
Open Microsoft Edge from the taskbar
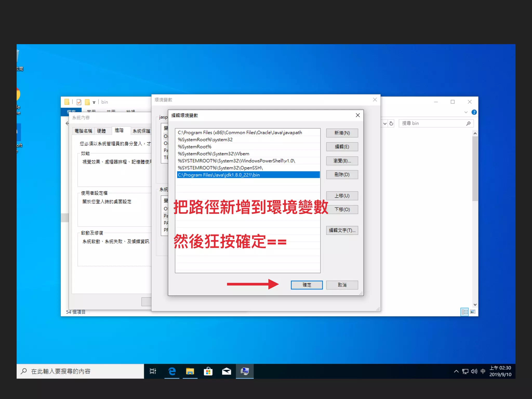(x=172, y=371)
